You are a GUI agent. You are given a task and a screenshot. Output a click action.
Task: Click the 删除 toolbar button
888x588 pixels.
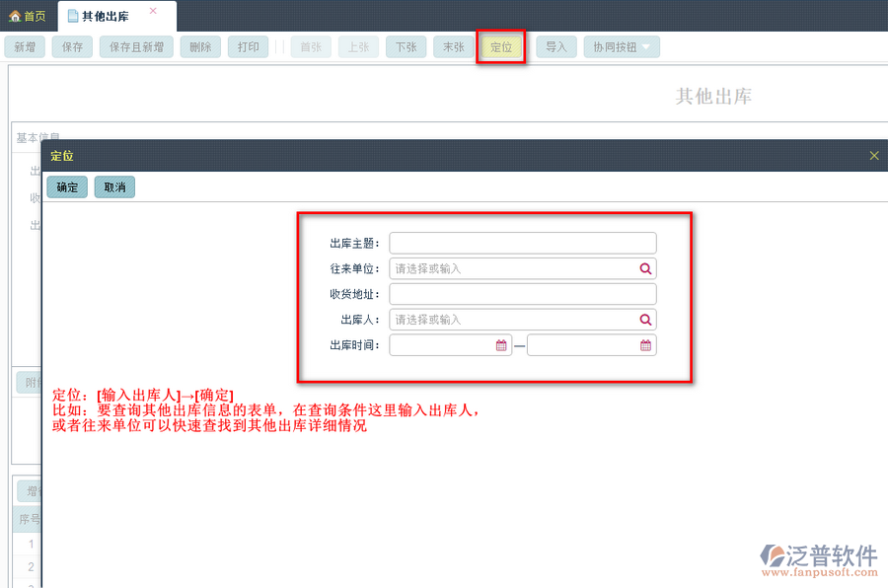click(x=200, y=47)
